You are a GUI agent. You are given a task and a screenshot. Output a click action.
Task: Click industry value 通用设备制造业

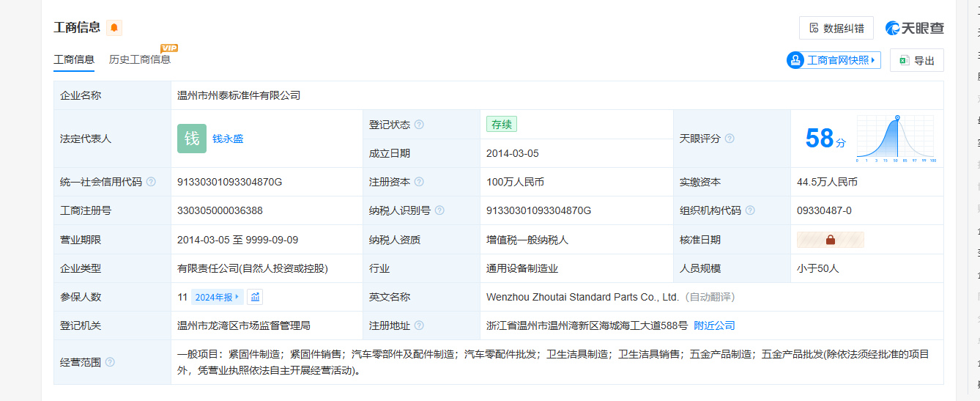tap(522, 268)
